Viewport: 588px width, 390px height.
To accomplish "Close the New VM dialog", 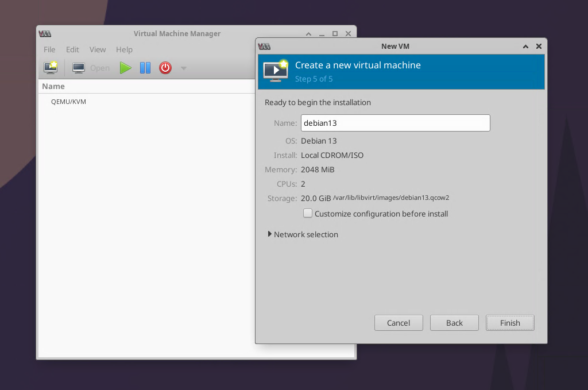I will (539, 46).
